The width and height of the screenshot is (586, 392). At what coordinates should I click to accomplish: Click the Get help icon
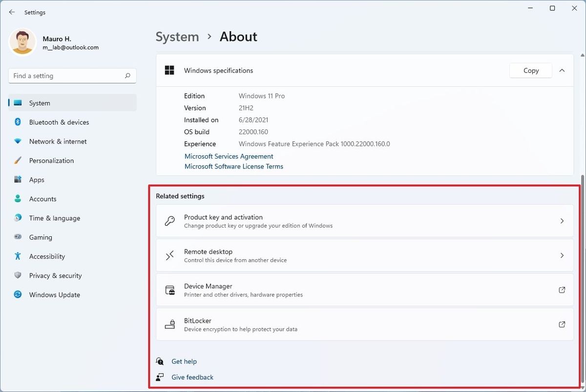pyautogui.click(x=160, y=361)
